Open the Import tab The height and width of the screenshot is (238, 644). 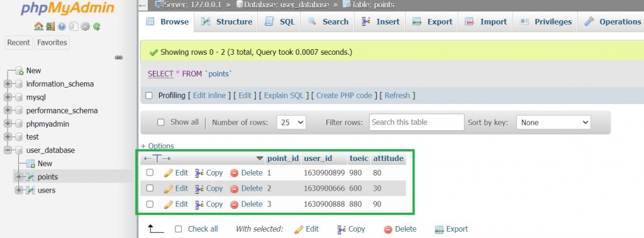485,22
